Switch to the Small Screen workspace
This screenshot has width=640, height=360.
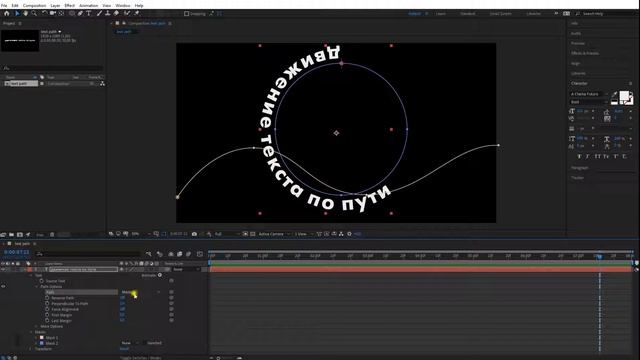click(500, 14)
